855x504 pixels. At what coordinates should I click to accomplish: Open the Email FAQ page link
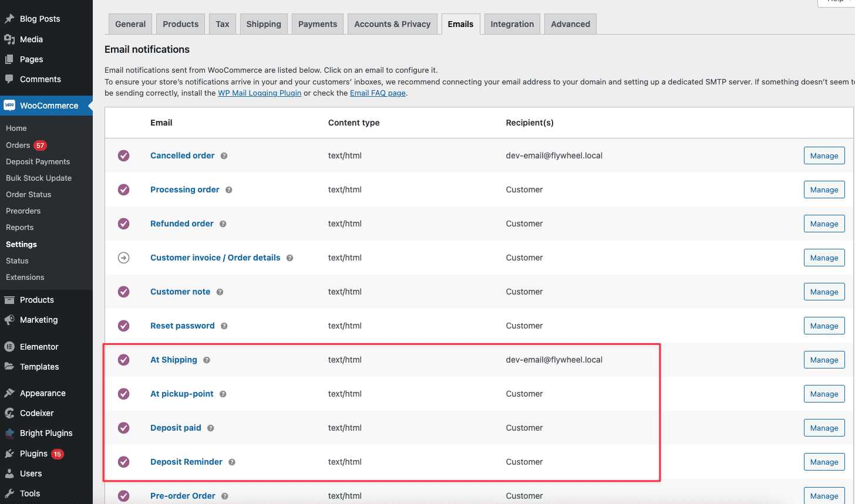point(378,93)
